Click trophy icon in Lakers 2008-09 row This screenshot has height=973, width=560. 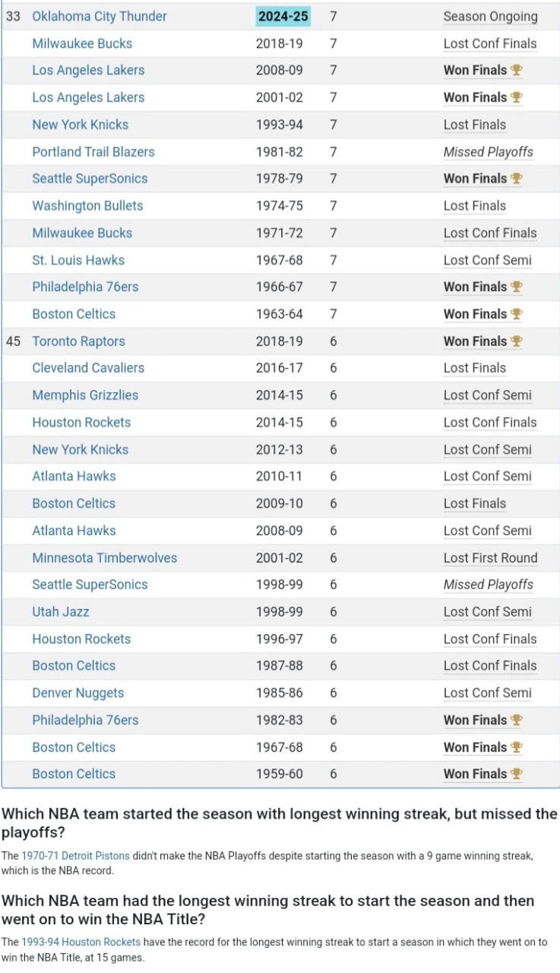tap(517, 71)
